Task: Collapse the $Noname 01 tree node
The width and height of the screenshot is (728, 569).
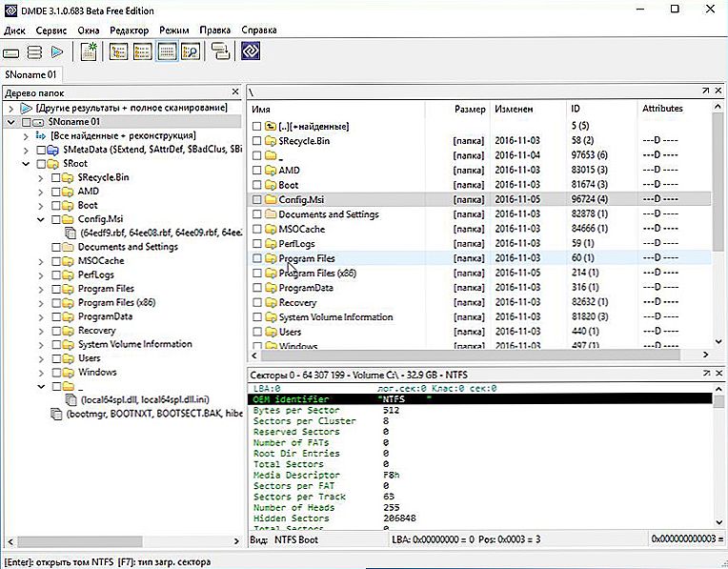Action: coord(11,122)
